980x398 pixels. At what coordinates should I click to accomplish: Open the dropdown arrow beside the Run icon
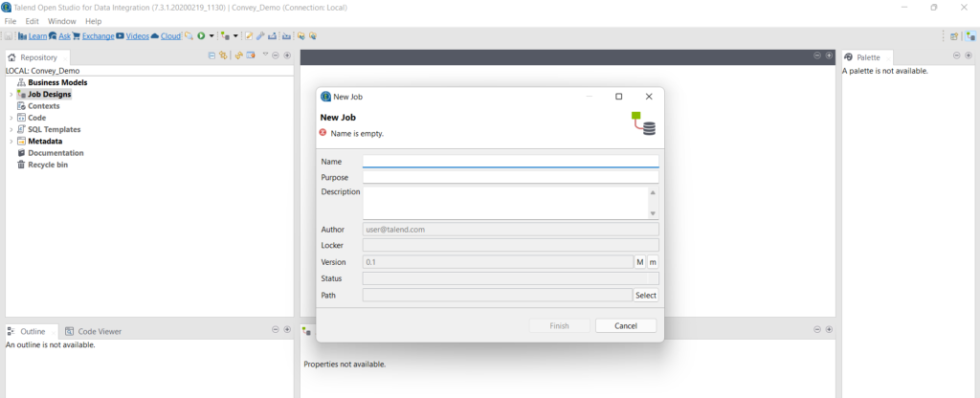(212, 35)
